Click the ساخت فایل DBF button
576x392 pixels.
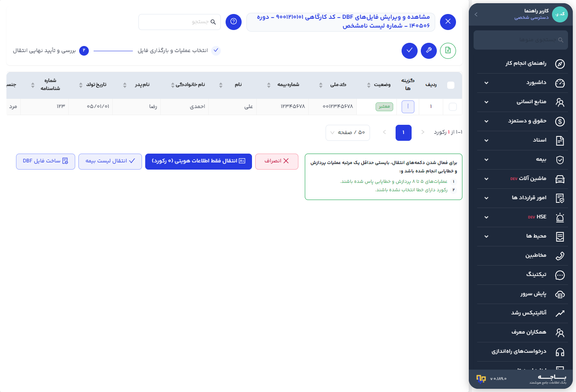(46, 161)
